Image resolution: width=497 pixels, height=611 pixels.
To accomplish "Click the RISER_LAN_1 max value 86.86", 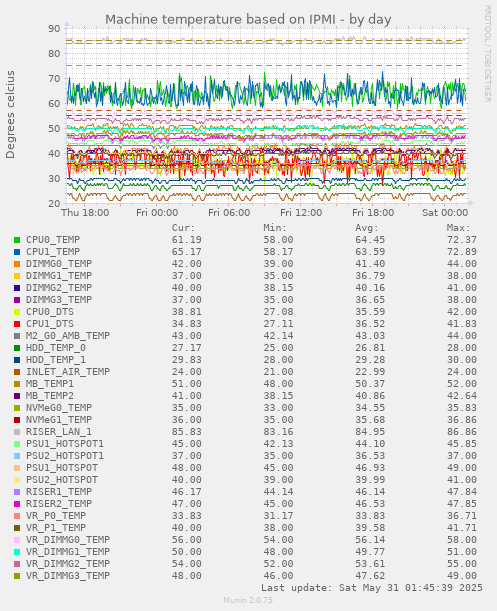I will (462, 432).
